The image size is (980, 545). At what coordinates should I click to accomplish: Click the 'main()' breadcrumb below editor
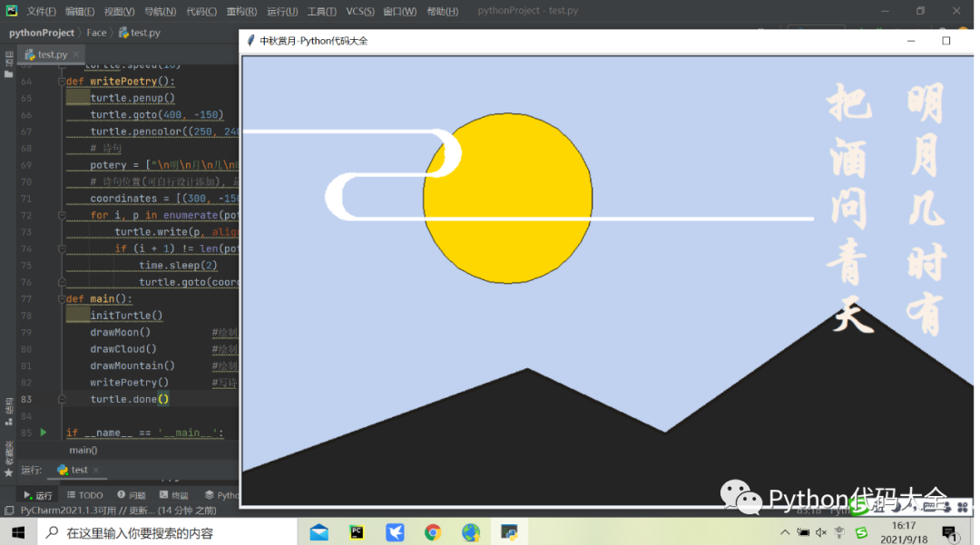[83, 450]
